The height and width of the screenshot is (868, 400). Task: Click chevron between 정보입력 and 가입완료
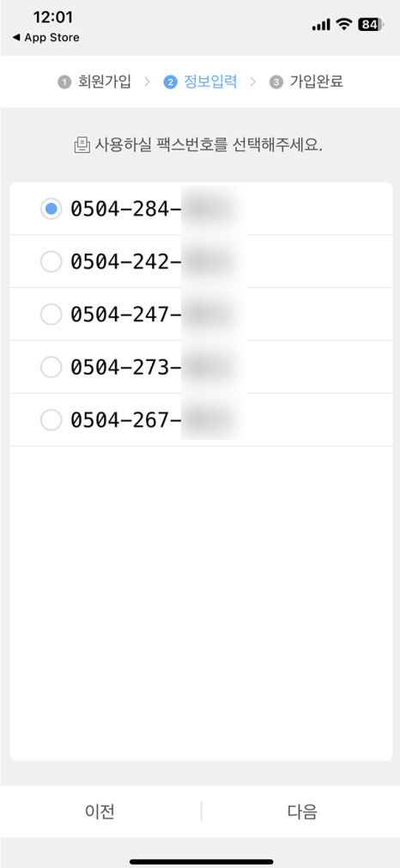pyautogui.click(x=253, y=83)
